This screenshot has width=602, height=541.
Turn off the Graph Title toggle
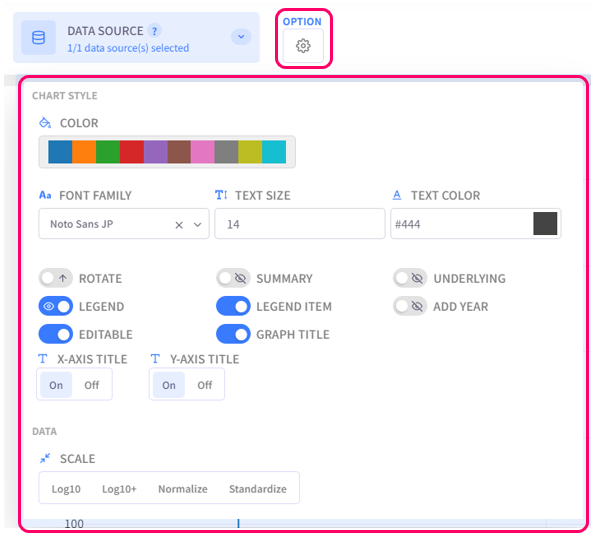233,334
